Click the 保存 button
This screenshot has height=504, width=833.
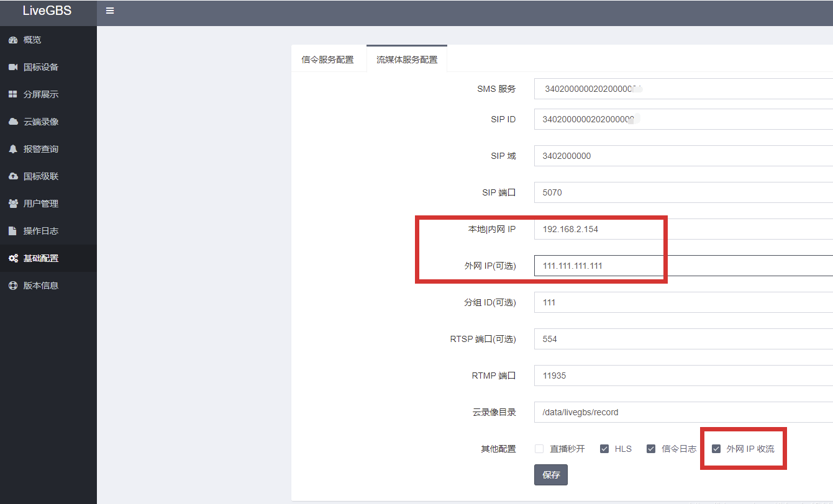[x=551, y=475]
